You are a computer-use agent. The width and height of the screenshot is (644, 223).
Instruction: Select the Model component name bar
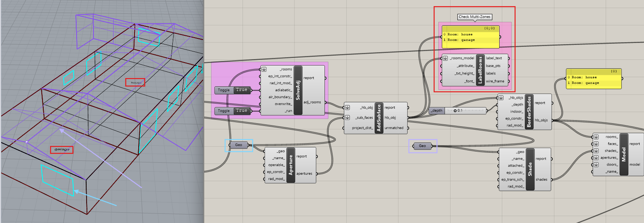tap(624, 154)
